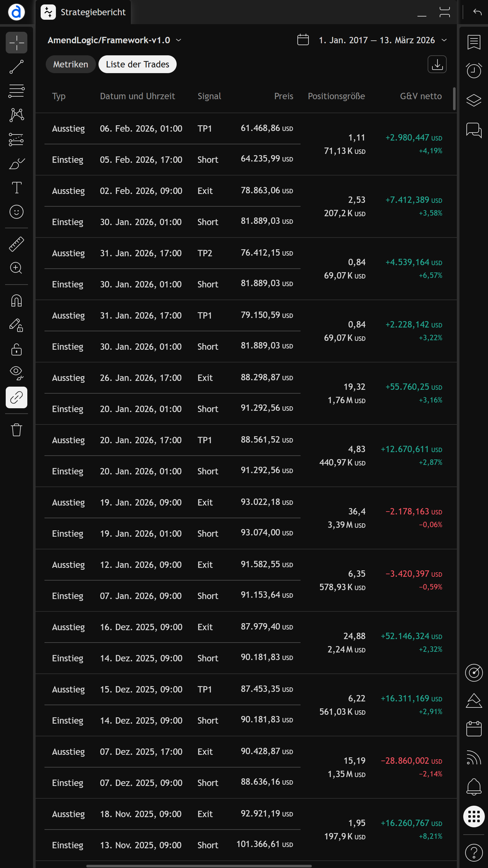Open the calendar date picker icon

(x=303, y=40)
